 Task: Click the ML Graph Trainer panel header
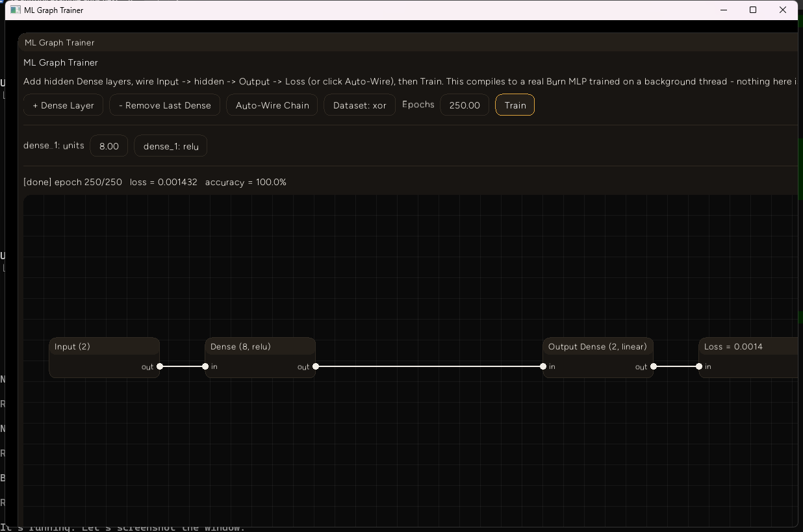pos(408,42)
